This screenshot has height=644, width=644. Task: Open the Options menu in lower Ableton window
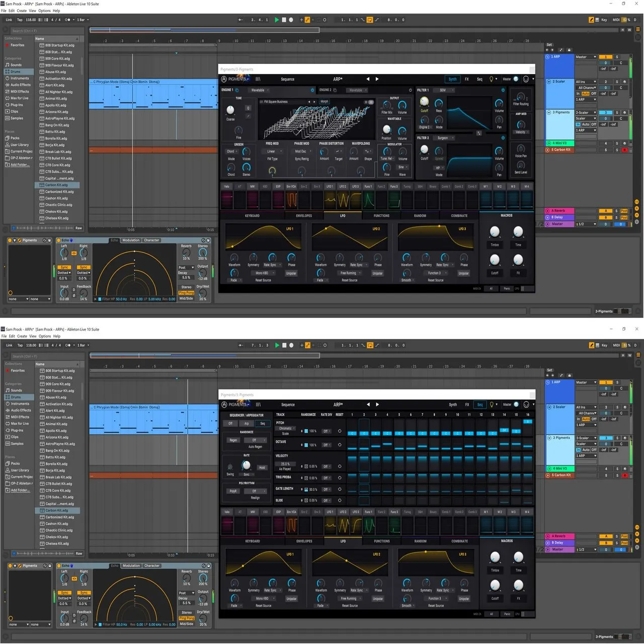pyautogui.click(x=45, y=336)
